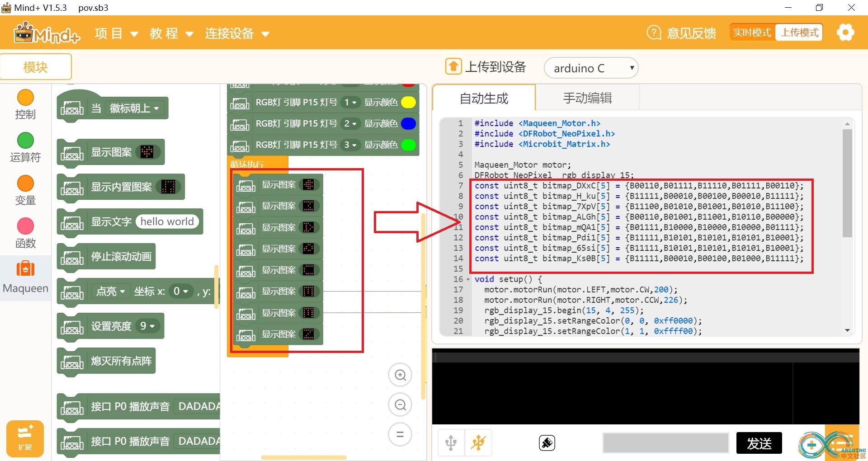
Task: Open x coordinate 0 dropdown
Action: tap(181, 292)
